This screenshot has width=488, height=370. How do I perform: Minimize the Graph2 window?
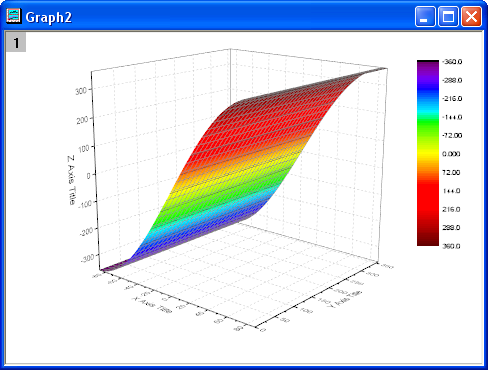pos(425,16)
